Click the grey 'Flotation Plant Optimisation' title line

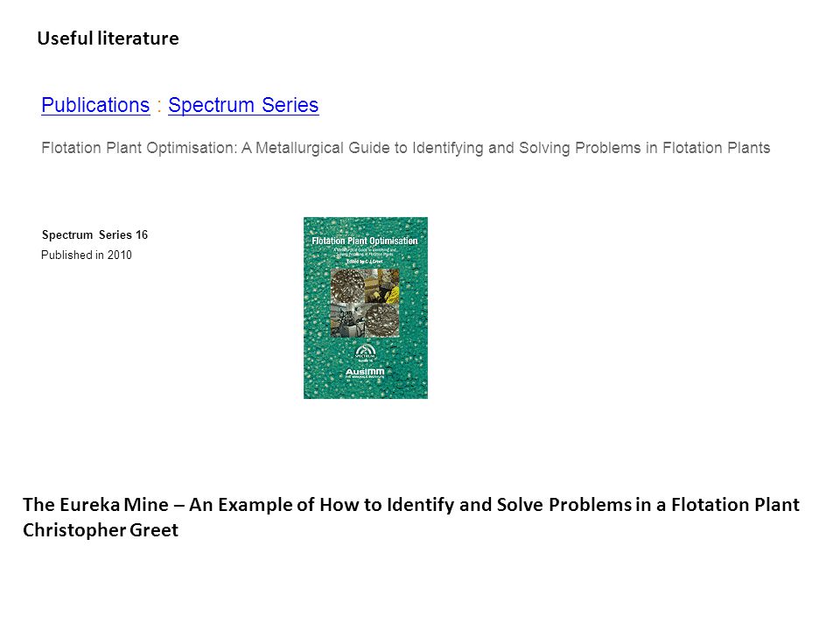click(405, 148)
